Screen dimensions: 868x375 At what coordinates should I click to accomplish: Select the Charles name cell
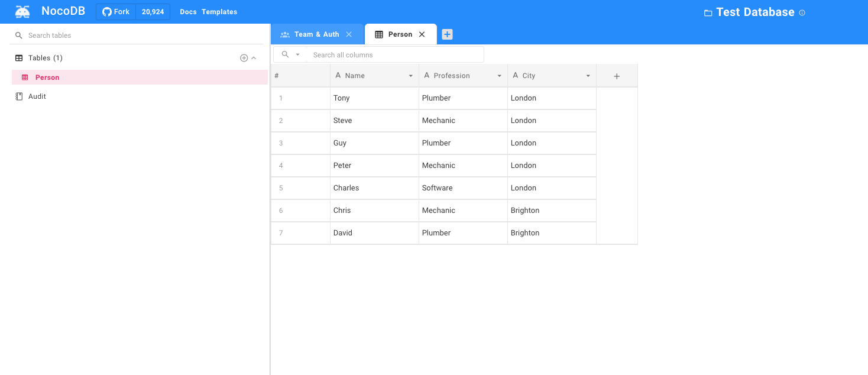point(374,188)
